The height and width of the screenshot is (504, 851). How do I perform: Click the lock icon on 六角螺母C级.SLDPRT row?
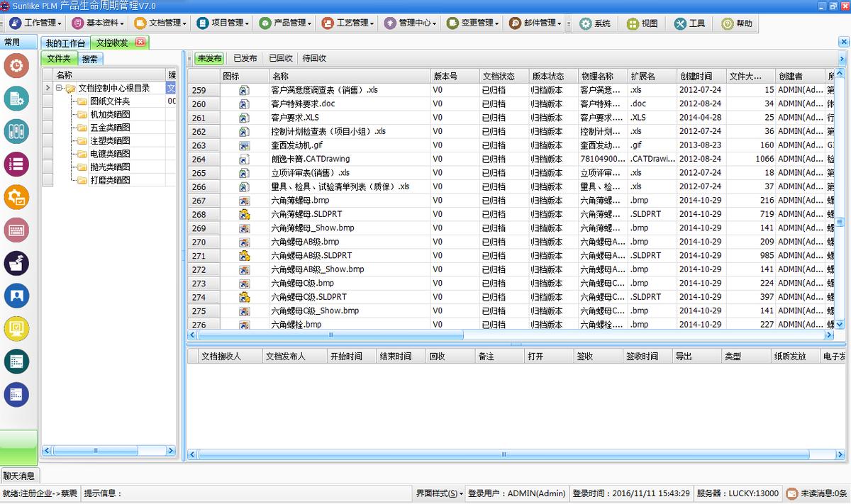point(243,297)
